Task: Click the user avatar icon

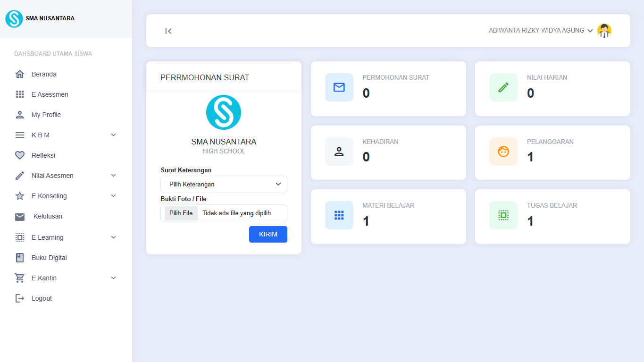Action: tap(604, 31)
